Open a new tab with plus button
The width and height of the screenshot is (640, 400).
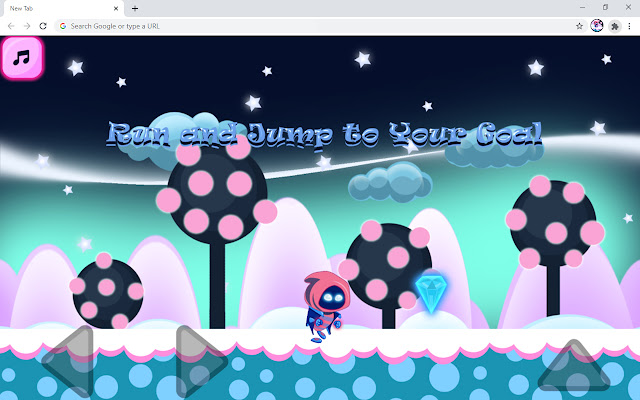pos(135,8)
